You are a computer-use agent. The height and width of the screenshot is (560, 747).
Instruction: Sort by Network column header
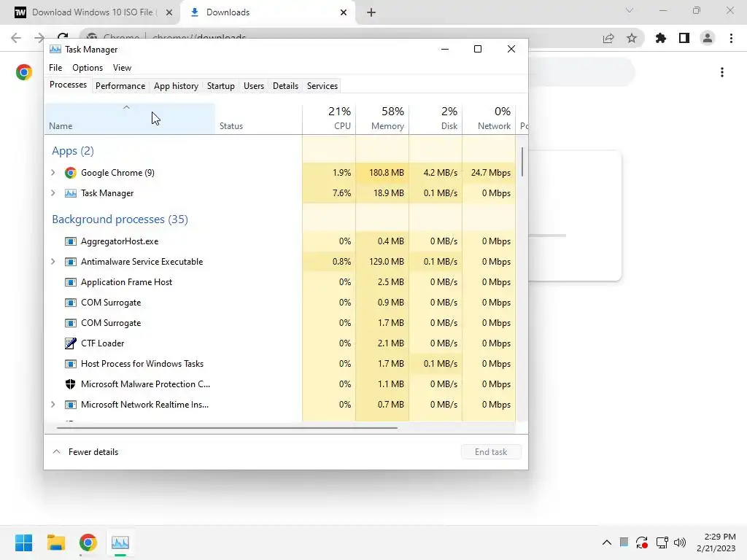(489, 119)
